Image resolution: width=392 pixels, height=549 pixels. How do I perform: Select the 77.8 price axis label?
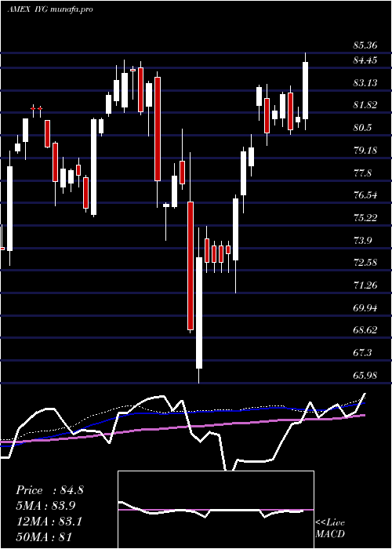coord(362,173)
